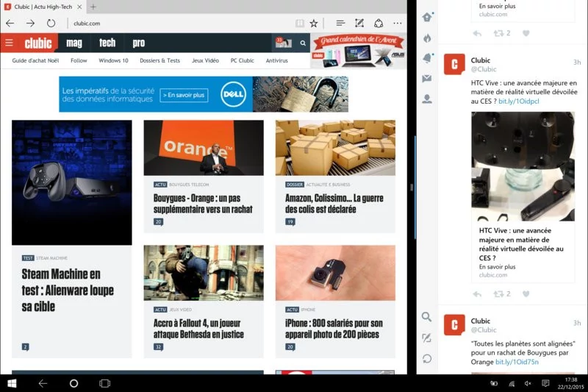Click the Clubic logo

click(38, 43)
